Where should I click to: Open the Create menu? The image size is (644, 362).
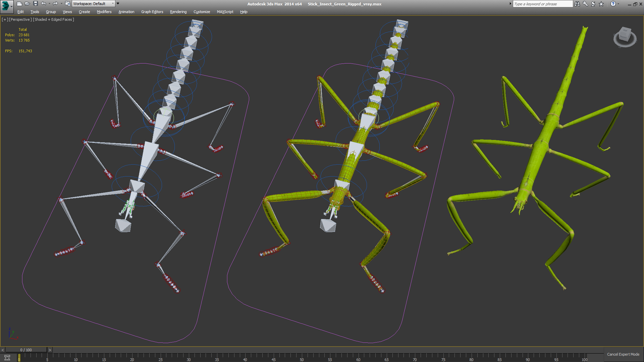pos(85,12)
